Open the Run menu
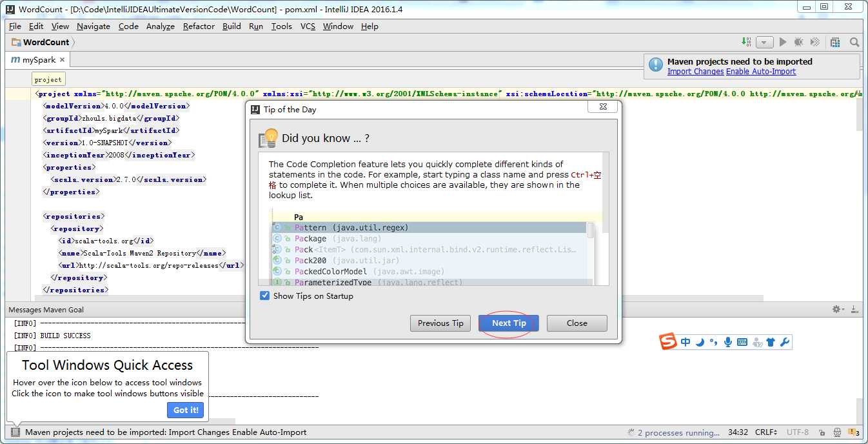Image resolution: width=868 pixels, height=444 pixels. pos(256,26)
